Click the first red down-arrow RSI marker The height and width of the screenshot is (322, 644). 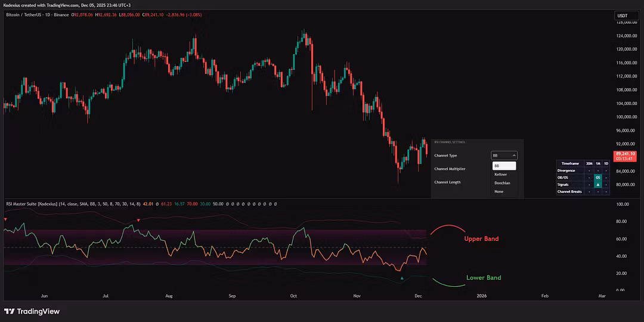(5, 219)
